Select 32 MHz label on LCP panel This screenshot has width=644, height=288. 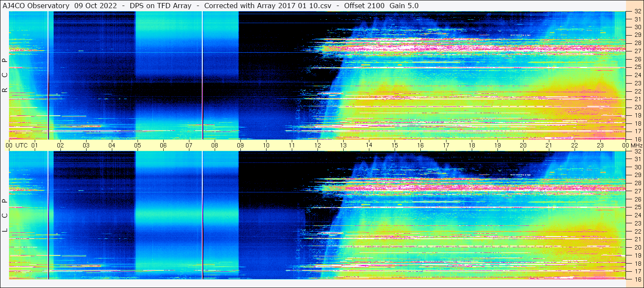pyautogui.click(x=637, y=151)
